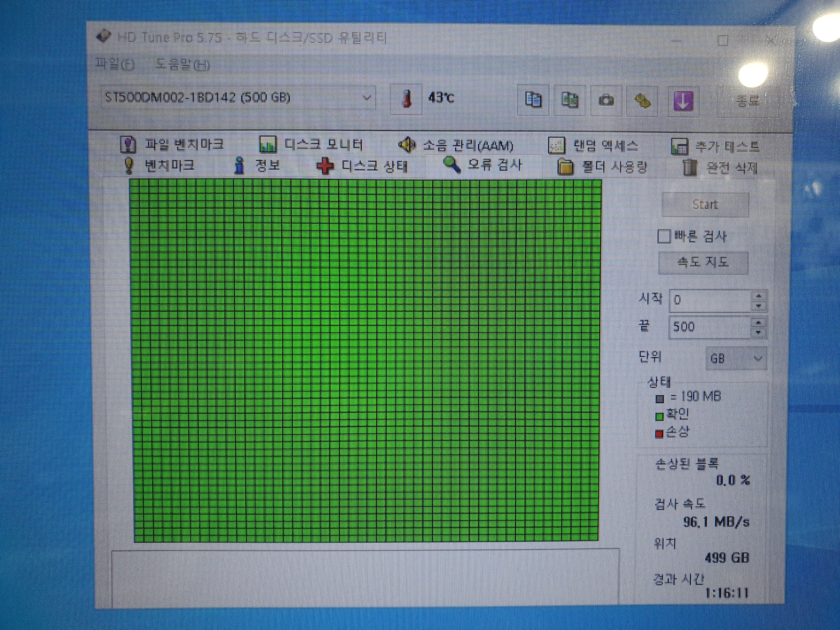Click the HD Tune Pro title bar icon
The height and width of the screenshot is (630, 840).
click(x=104, y=36)
